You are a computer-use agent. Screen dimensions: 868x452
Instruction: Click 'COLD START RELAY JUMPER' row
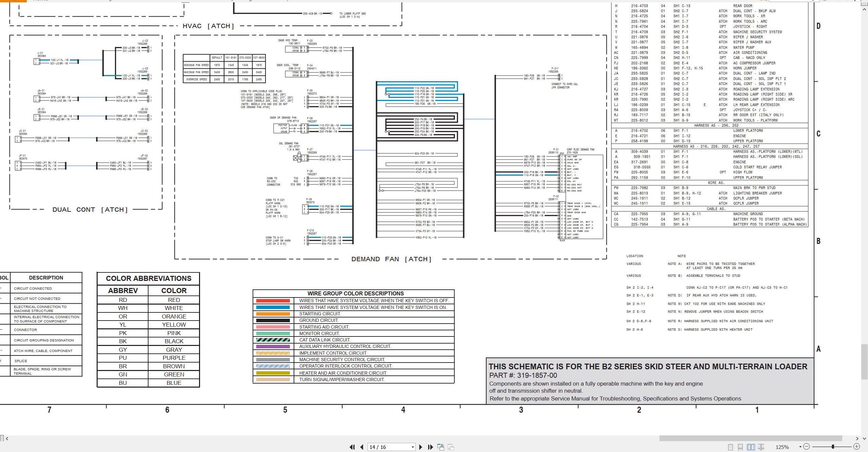pos(710,167)
